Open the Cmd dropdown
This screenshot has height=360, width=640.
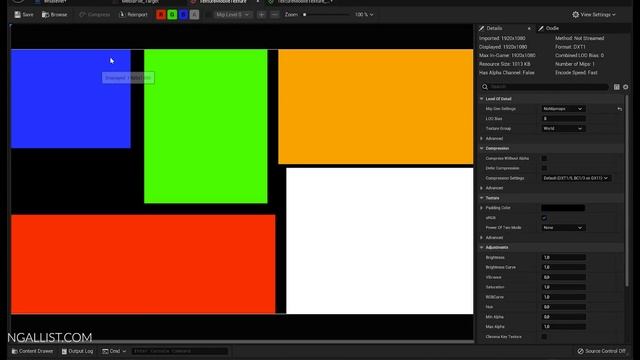click(114, 351)
